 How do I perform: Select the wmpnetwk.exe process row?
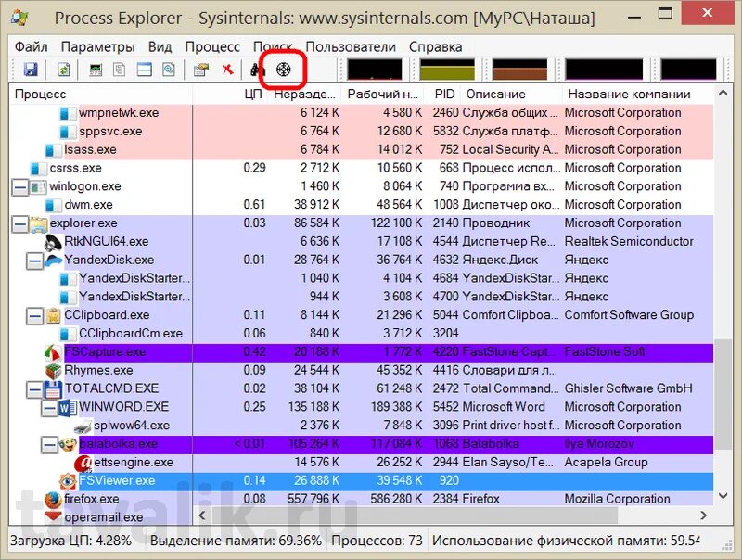(362, 113)
